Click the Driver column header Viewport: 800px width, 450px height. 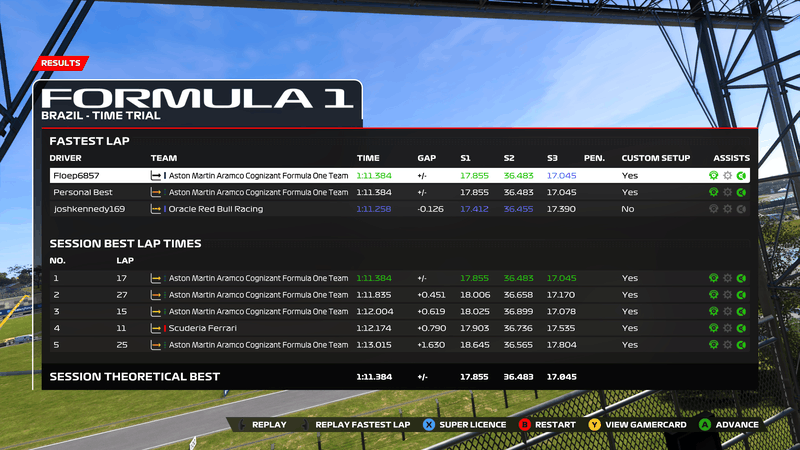click(65, 158)
